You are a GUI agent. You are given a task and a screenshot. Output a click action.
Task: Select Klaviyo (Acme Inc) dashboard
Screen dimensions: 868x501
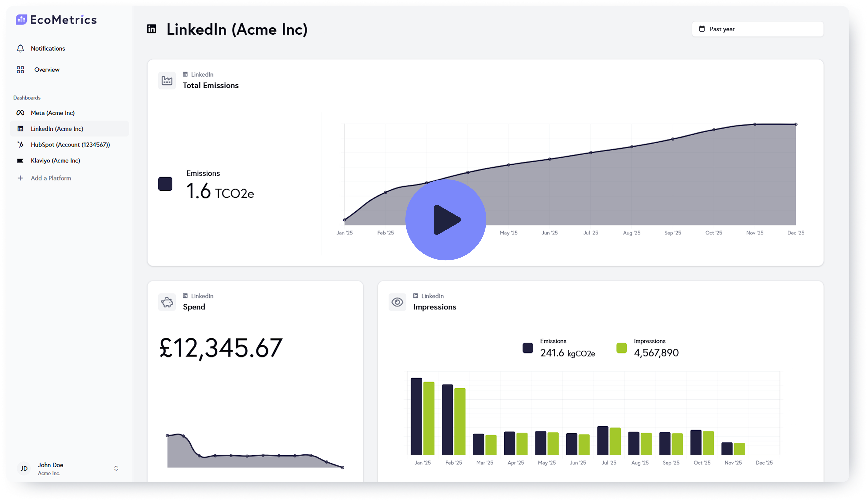click(x=55, y=161)
